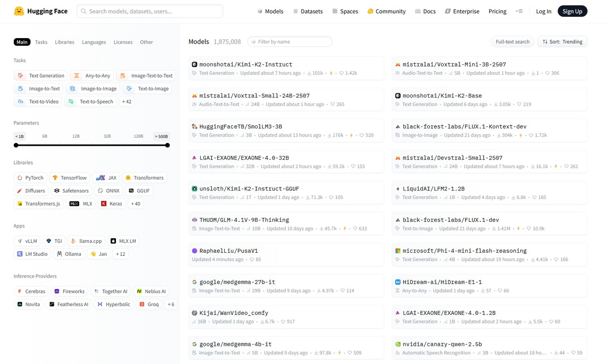This screenshot has height=364, width=610.
Task: Click the right handle of Parameters slider
Action: point(167,145)
